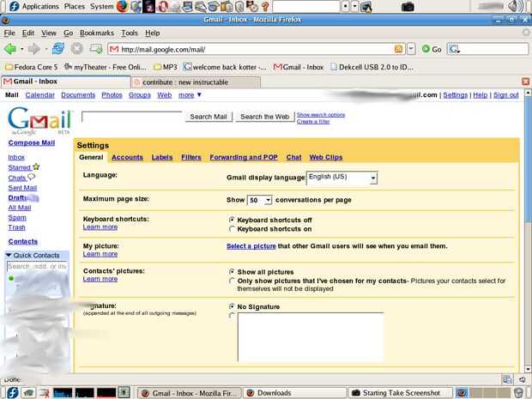Open the Dekcell USB 2.0 bookmark

(x=372, y=67)
